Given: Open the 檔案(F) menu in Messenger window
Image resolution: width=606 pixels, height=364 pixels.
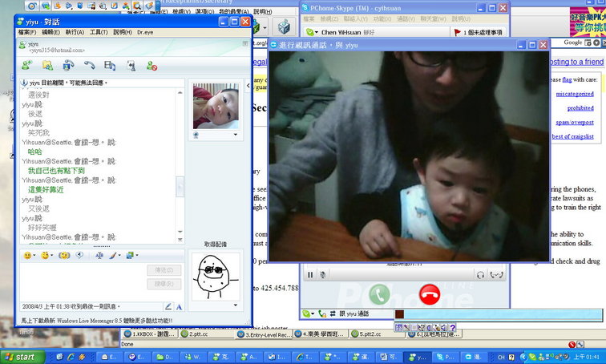Looking at the screenshot, I should [x=27, y=32].
